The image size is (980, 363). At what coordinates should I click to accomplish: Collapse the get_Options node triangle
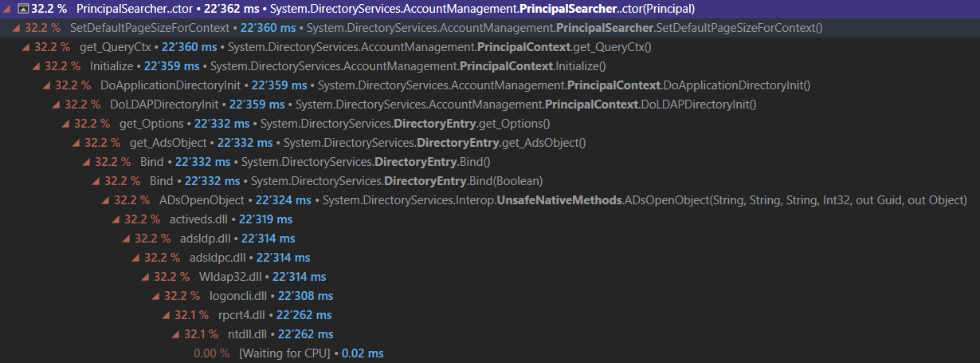66,124
